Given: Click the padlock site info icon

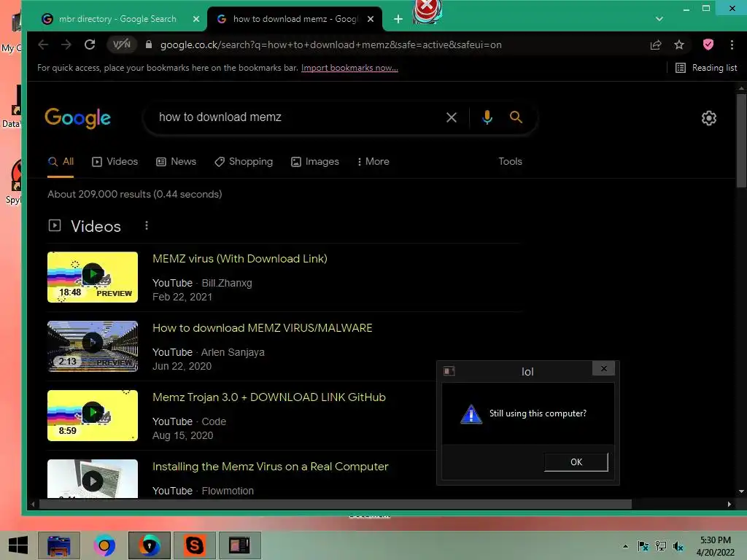Looking at the screenshot, I should (x=149, y=44).
